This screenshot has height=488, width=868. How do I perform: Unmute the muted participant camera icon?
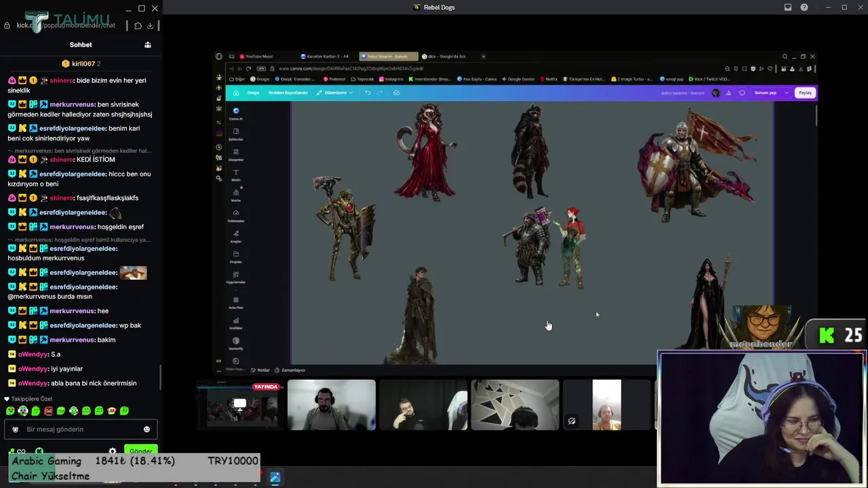pyautogui.click(x=572, y=421)
